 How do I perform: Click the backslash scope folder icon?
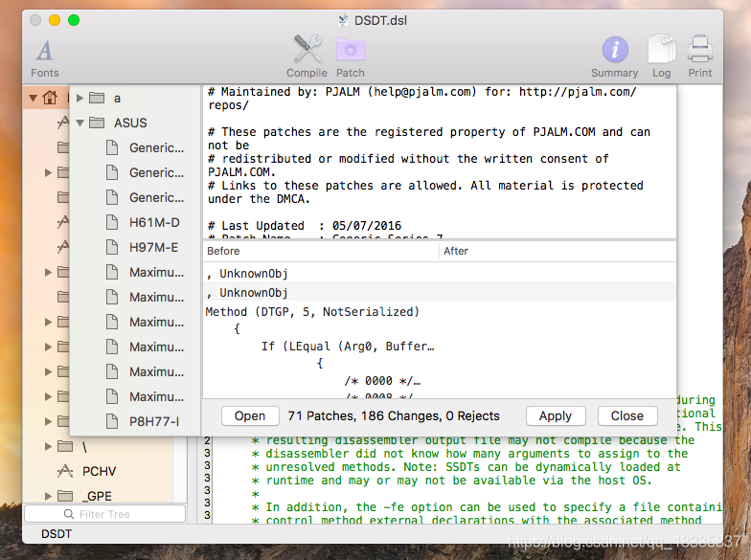click(x=65, y=446)
